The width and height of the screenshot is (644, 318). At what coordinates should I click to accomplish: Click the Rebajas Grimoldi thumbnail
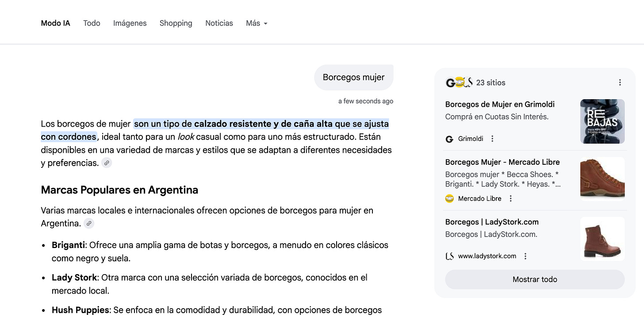point(602,121)
